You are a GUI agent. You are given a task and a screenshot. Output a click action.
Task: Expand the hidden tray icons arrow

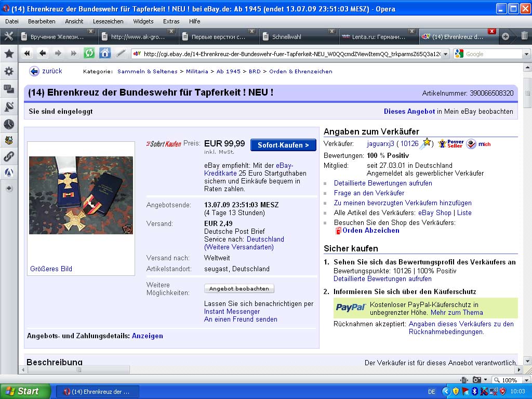coord(446,391)
